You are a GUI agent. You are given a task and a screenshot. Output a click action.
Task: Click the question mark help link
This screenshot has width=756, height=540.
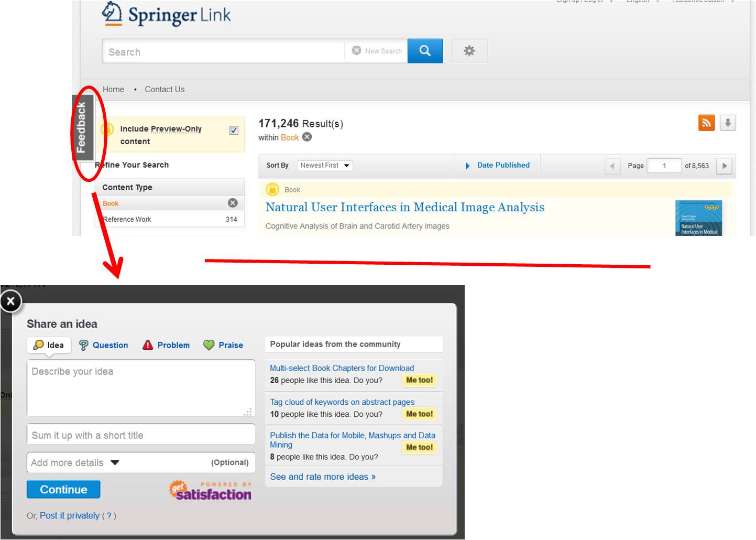click(x=109, y=516)
